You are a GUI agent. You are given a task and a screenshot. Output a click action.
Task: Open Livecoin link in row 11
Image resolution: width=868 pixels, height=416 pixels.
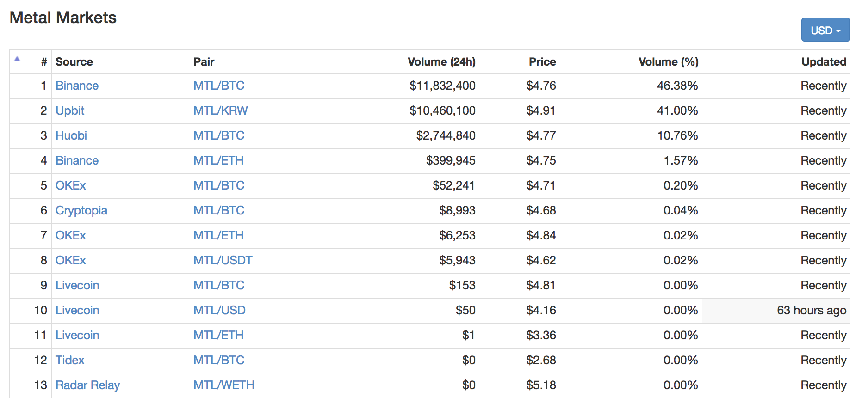tap(77, 335)
